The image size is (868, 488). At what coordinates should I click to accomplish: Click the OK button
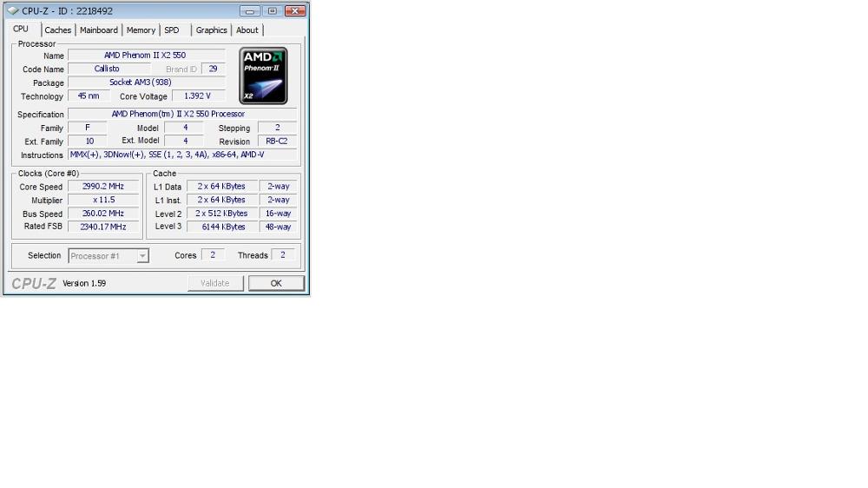click(276, 283)
